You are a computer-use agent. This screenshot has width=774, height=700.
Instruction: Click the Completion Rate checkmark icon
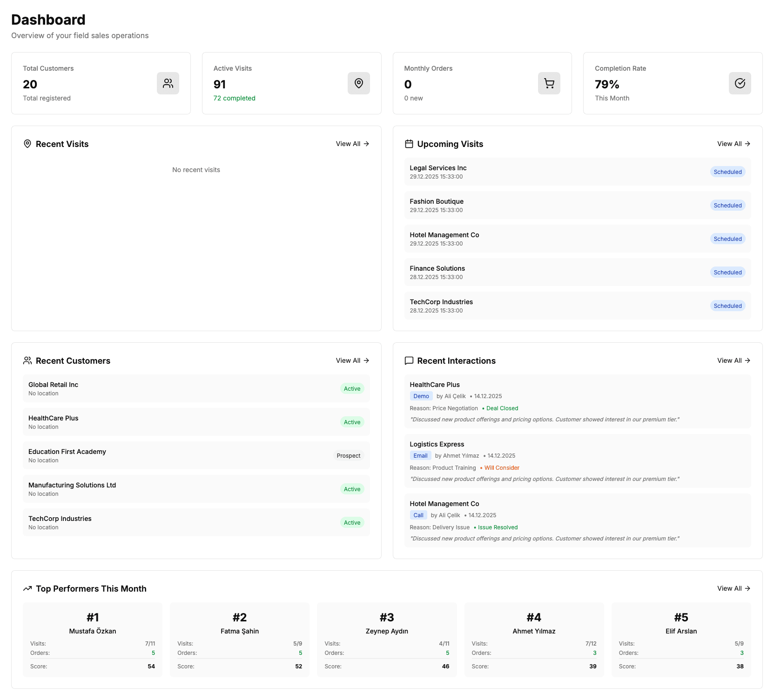click(740, 83)
